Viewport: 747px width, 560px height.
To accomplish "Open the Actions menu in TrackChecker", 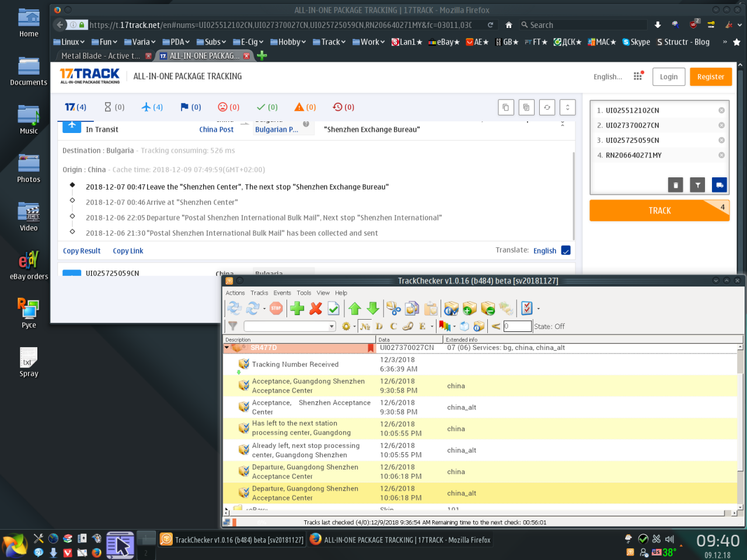I will 235,293.
